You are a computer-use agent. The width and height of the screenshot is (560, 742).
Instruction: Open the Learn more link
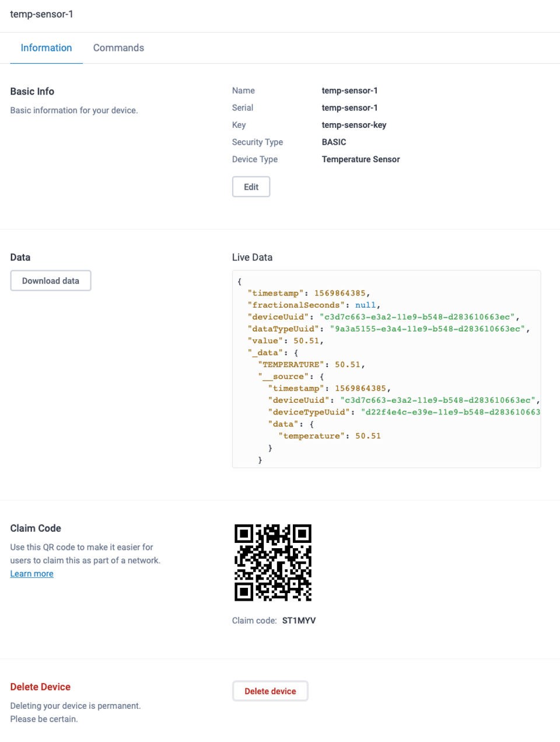pyautogui.click(x=32, y=574)
